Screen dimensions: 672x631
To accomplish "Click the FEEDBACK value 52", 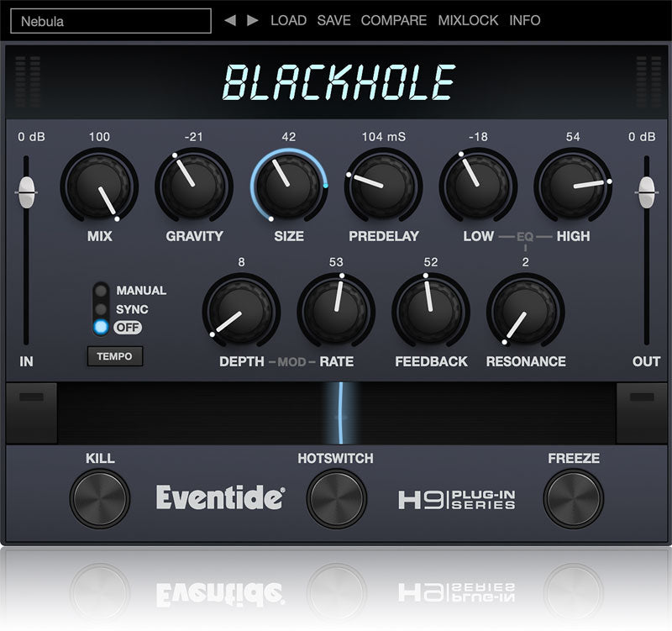I will click(x=431, y=262).
